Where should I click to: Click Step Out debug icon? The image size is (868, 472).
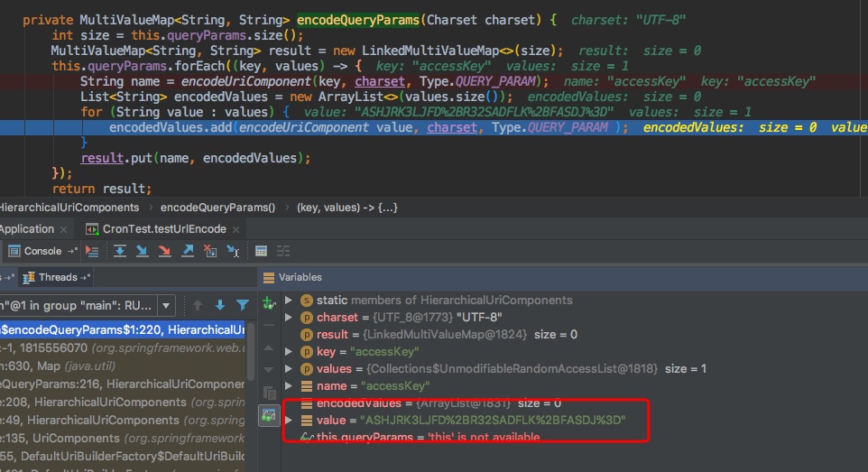pyautogui.click(x=188, y=251)
